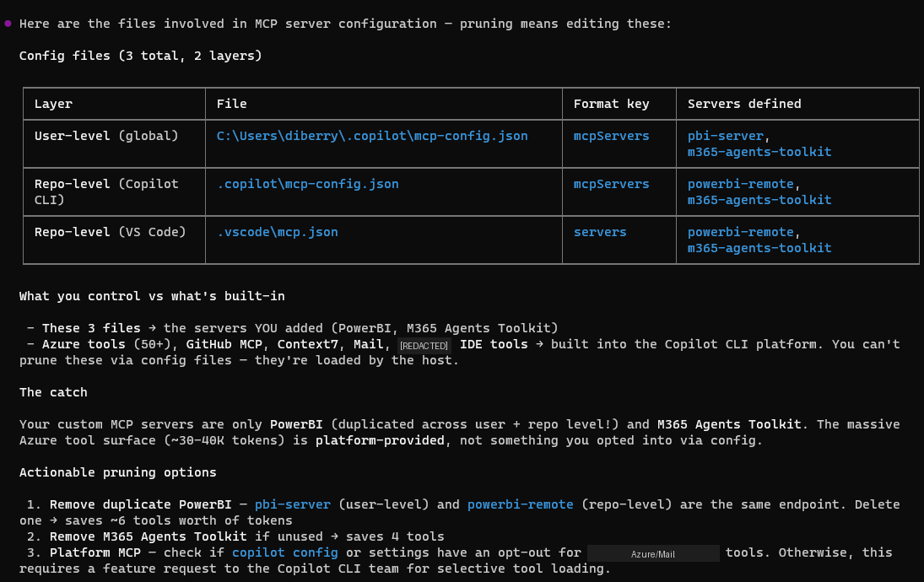Click the [REDACTED] label

424,346
